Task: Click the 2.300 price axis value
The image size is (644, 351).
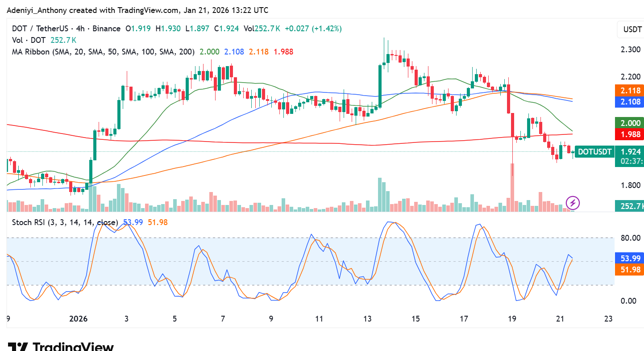Action: pos(631,49)
